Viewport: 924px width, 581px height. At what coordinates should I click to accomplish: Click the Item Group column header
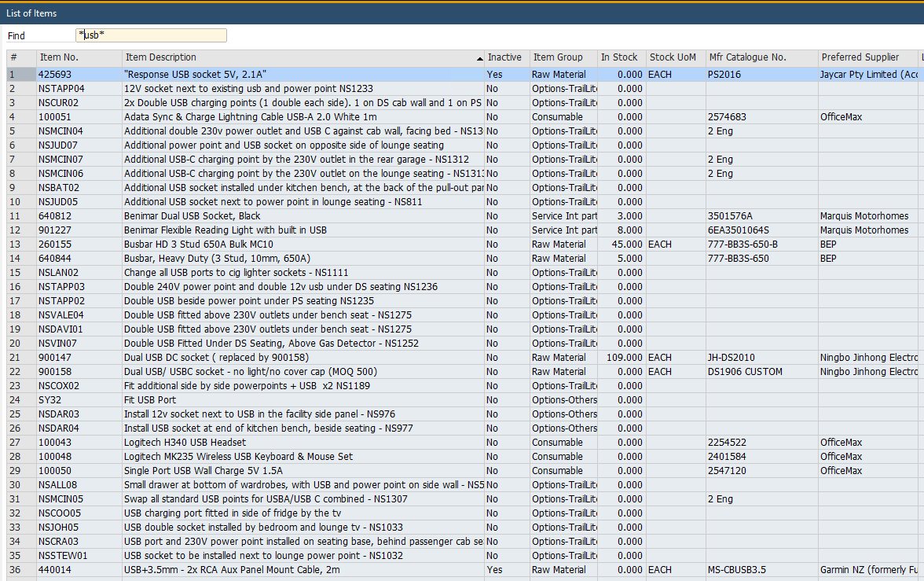click(x=558, y=57)
